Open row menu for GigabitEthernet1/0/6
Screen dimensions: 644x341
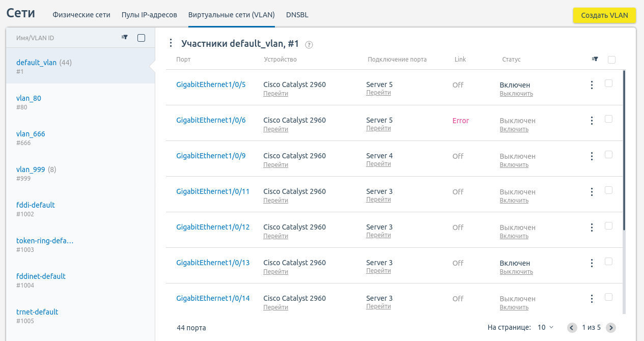[x=592, y=121]
